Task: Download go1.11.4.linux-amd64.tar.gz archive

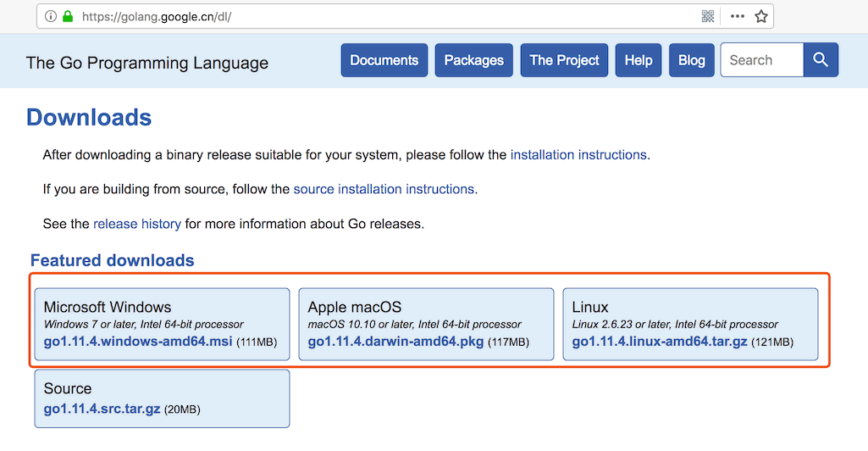Action: 660,342
